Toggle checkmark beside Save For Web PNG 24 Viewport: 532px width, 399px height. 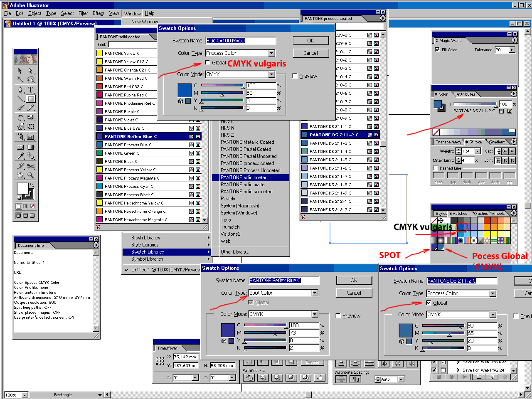click(434, 370)
